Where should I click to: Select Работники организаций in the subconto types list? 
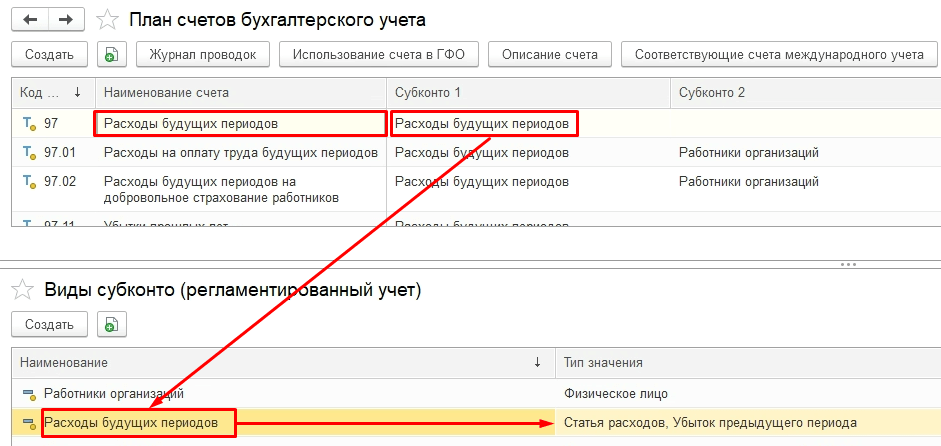point(114,394)
